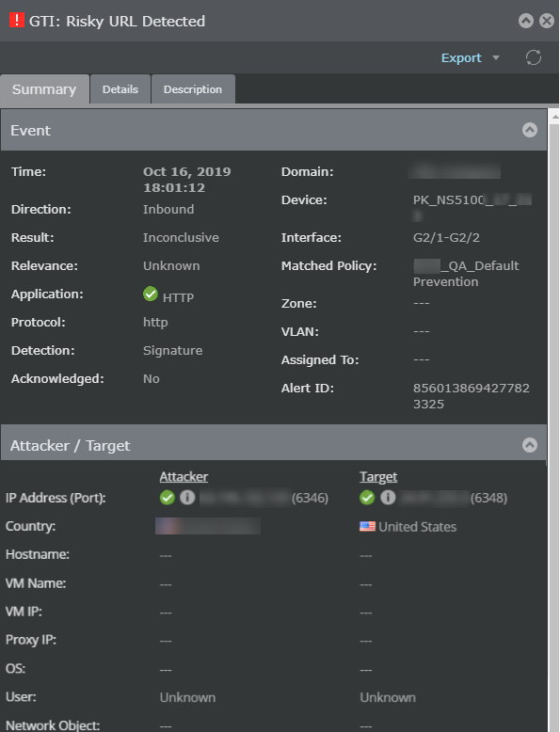560x732 pixels.
Task: Click the target port (6348)
Action: [x=488, y=498]
